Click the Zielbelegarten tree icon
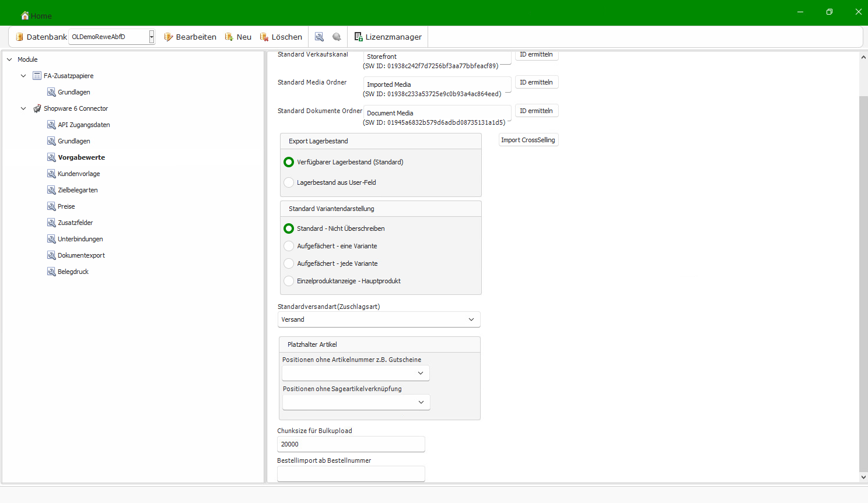 tap(51, 190)
